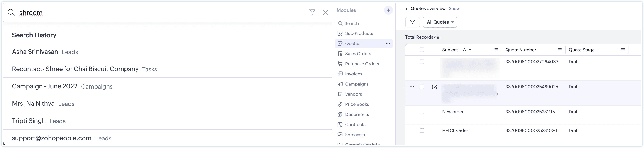Open the Asha Srinivasan search history entry
This screenshot has width=644, height=148.
point(35,52)
